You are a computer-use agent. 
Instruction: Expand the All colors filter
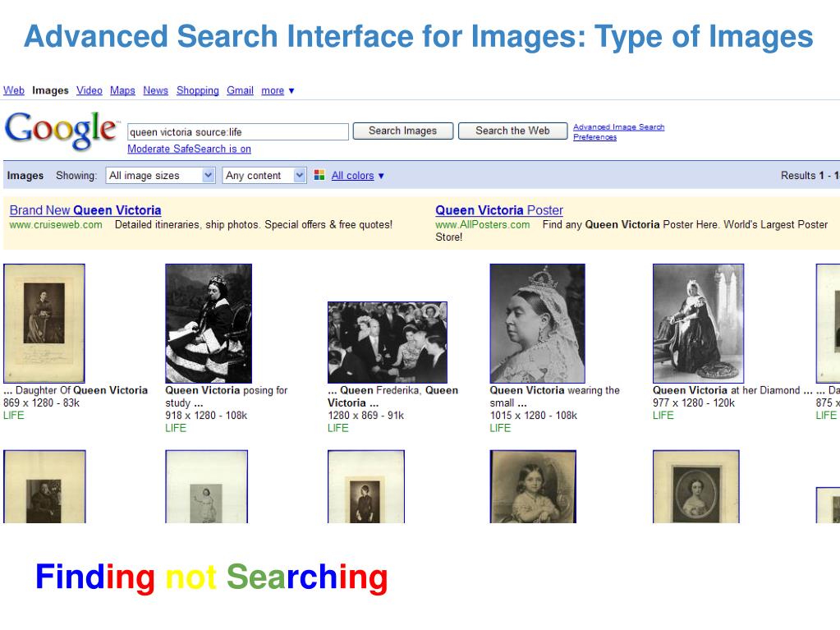[x=357, y=175]
